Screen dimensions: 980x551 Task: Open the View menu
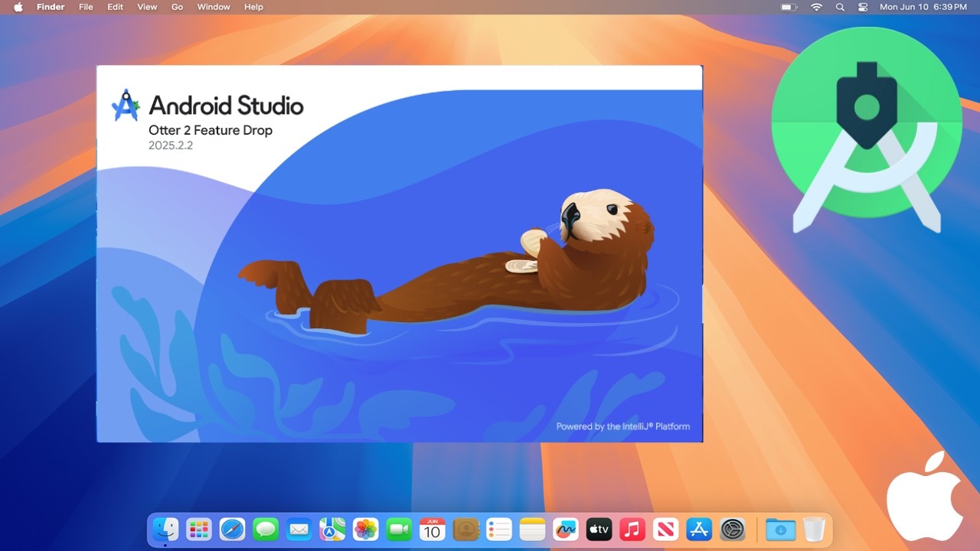(147, 7)
